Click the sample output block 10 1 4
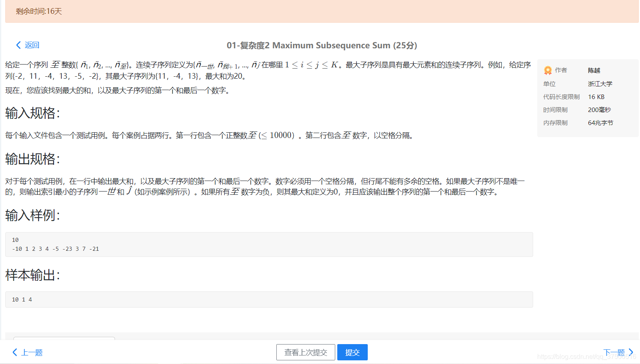 click(269, 299)
